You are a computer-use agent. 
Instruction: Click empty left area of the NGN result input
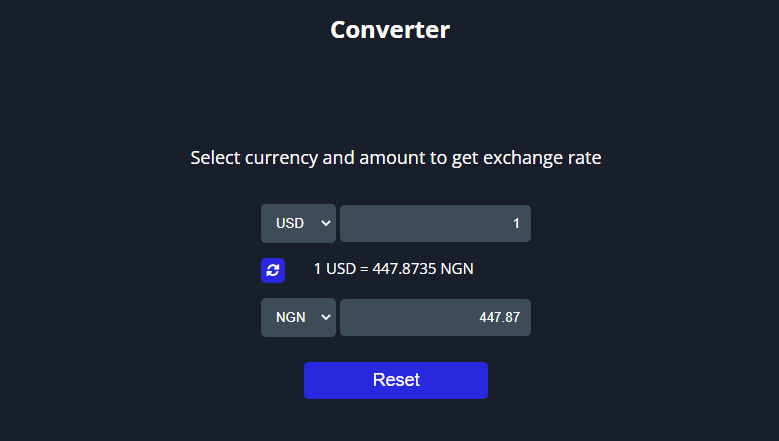click(388, 317)
